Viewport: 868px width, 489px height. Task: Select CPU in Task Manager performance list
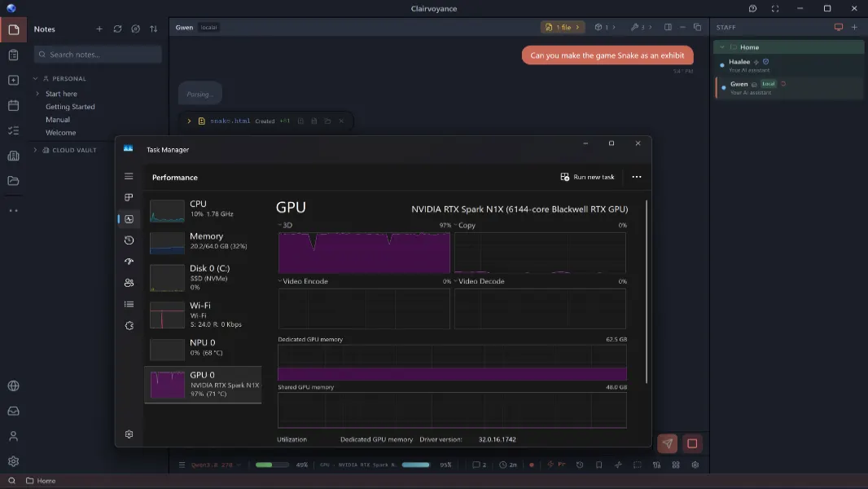203,210
